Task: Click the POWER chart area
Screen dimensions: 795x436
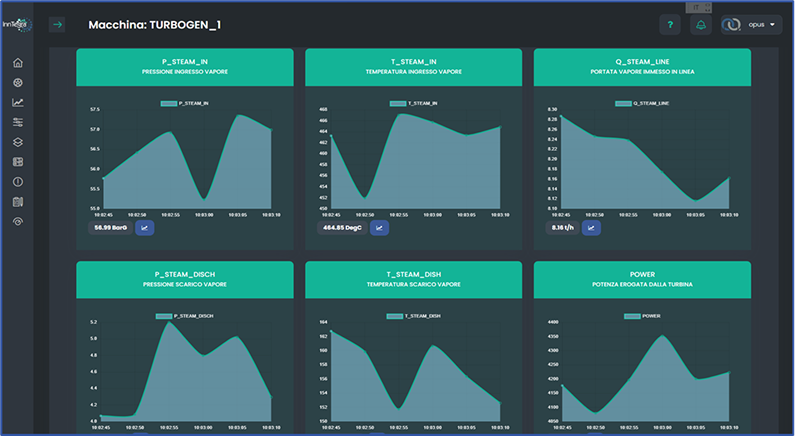Action: pos(645,371)
